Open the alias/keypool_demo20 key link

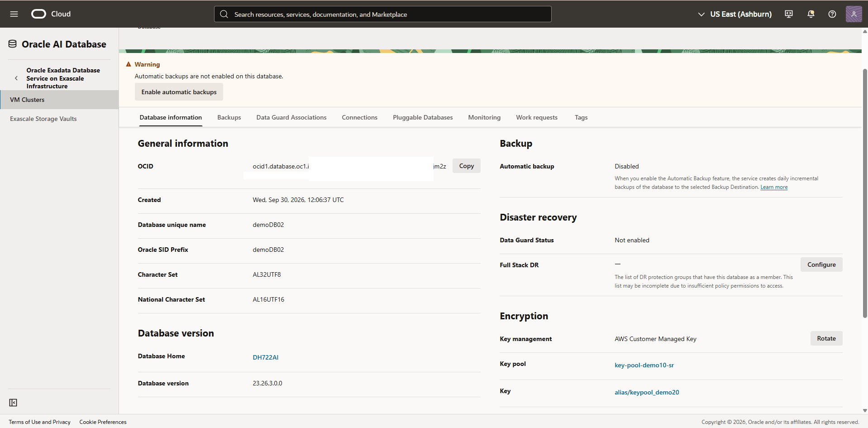pyautogui.click(x=647, y=392)
